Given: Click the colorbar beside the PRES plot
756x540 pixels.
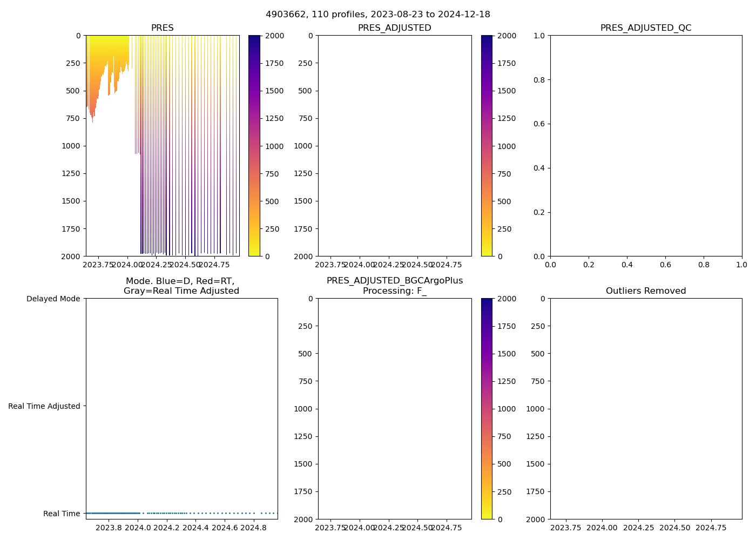Looking at the screenshot, I should click(254, 146).
